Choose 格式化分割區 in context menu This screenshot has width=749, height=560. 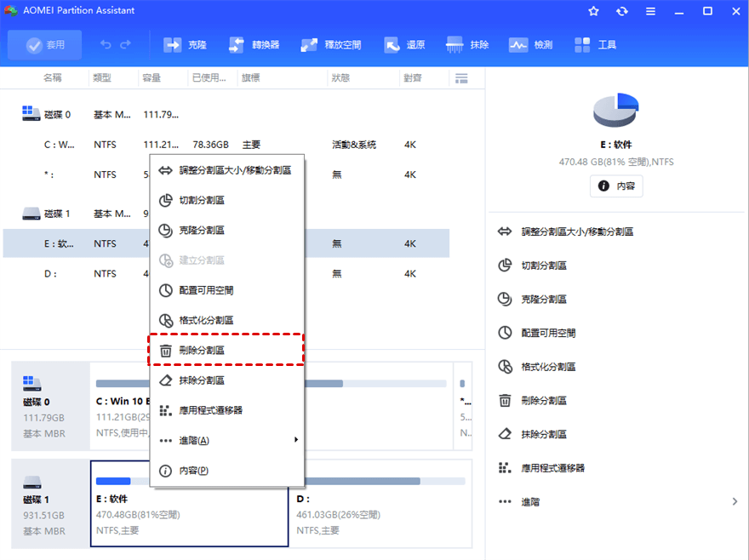[227, 320]
